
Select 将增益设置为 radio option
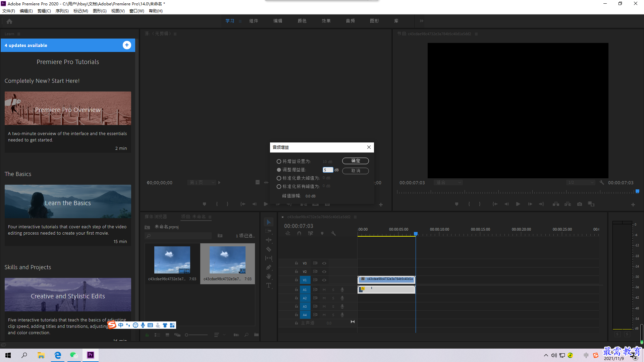(x=279, y=162)
